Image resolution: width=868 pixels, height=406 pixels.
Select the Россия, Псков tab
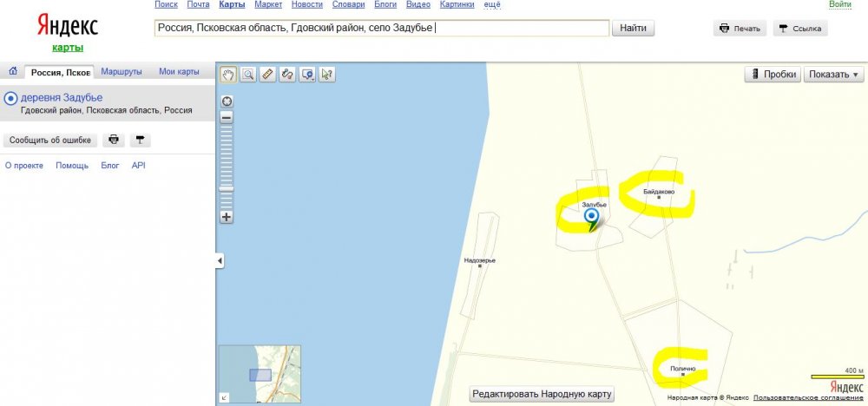point(60,73)
